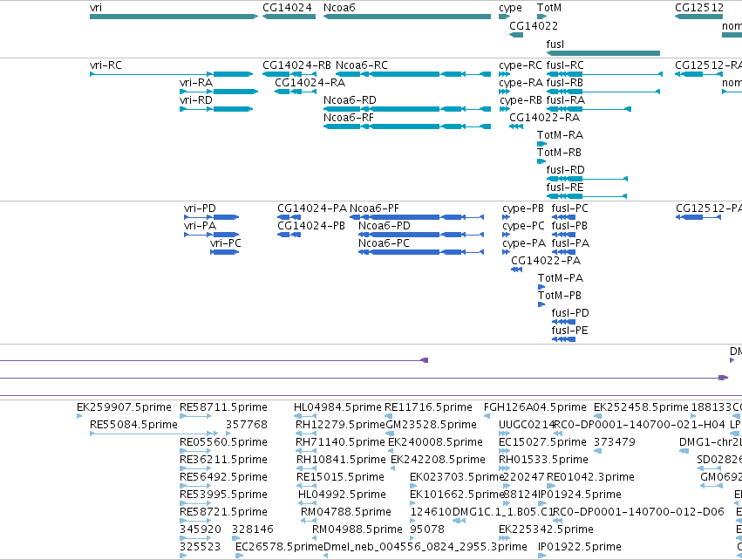Select cDNA RH01533.5prime
The height and width of the screenshot is (560, 742).
(x=505, y=468)
